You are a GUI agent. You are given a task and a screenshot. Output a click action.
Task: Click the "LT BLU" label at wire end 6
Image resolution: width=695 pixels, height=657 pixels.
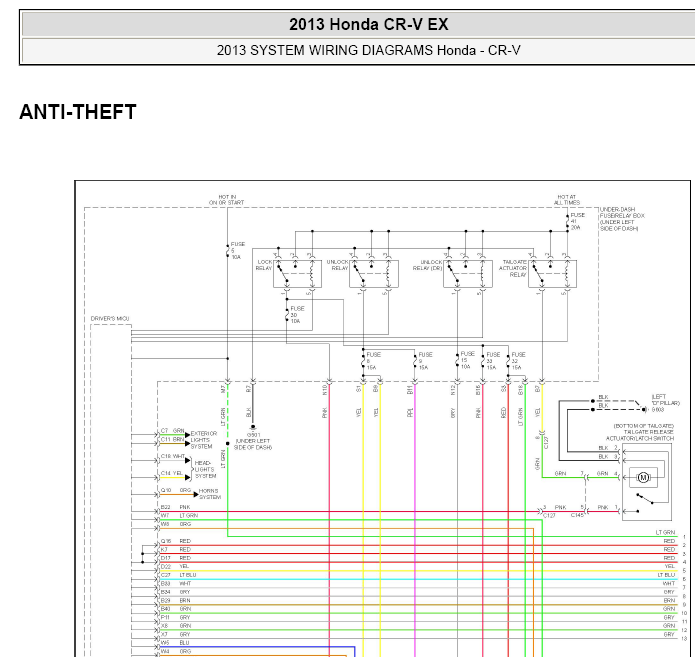coord(666,575)
